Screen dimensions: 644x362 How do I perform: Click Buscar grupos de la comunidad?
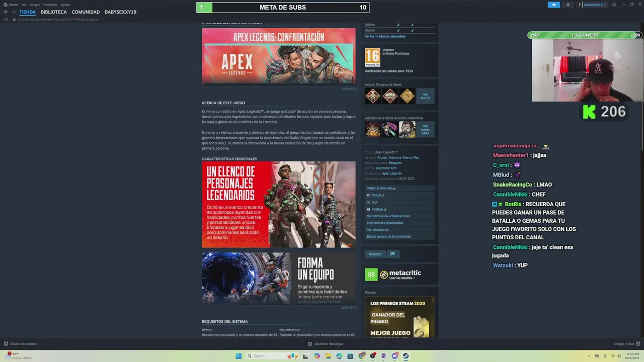click(389, 236)
